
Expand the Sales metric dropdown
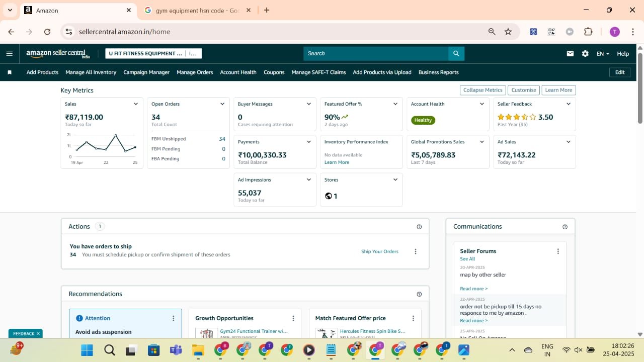point(135,104)
